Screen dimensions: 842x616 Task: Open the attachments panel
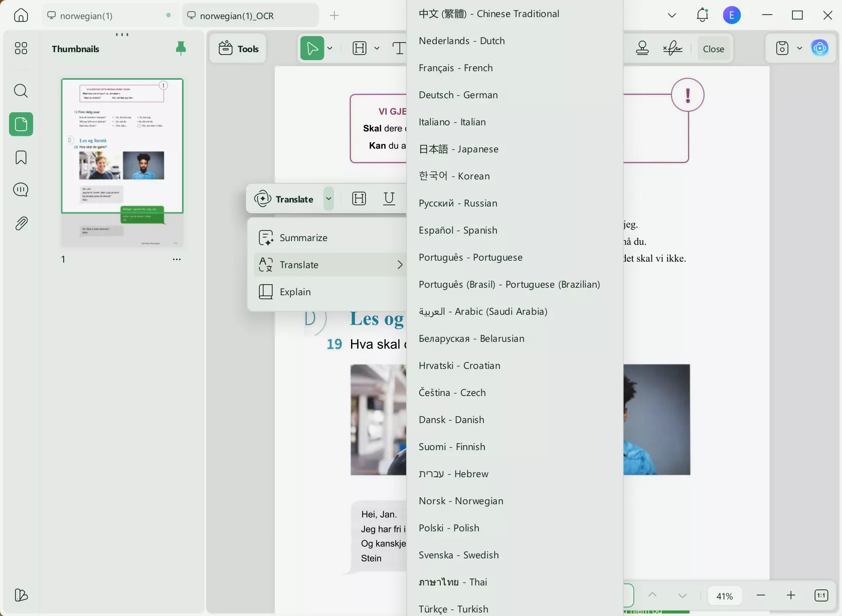(x=21, y=223)
